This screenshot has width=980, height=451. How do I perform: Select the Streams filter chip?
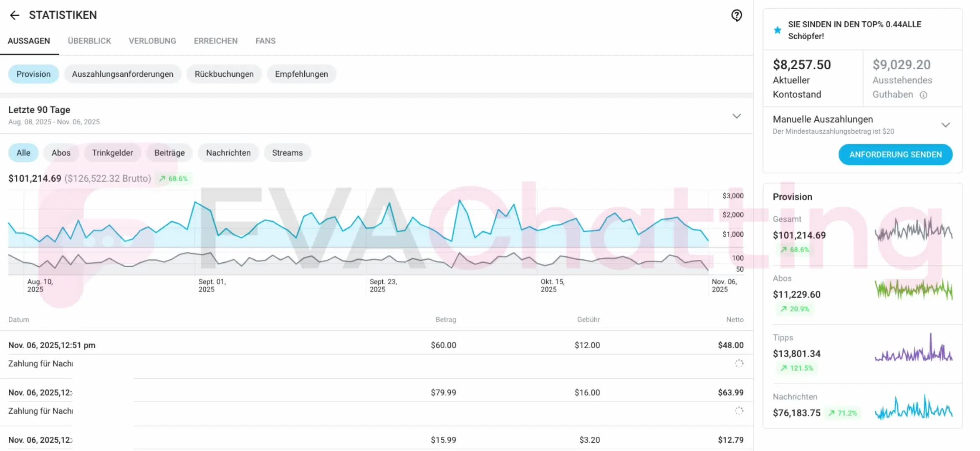[x=287, y=153]
